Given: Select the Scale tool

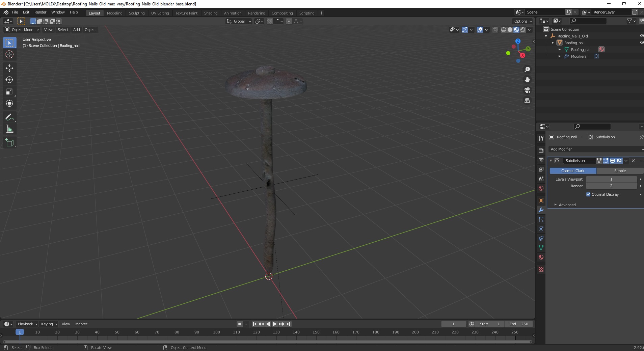Looking at the screenshot, I should (9, 91).
